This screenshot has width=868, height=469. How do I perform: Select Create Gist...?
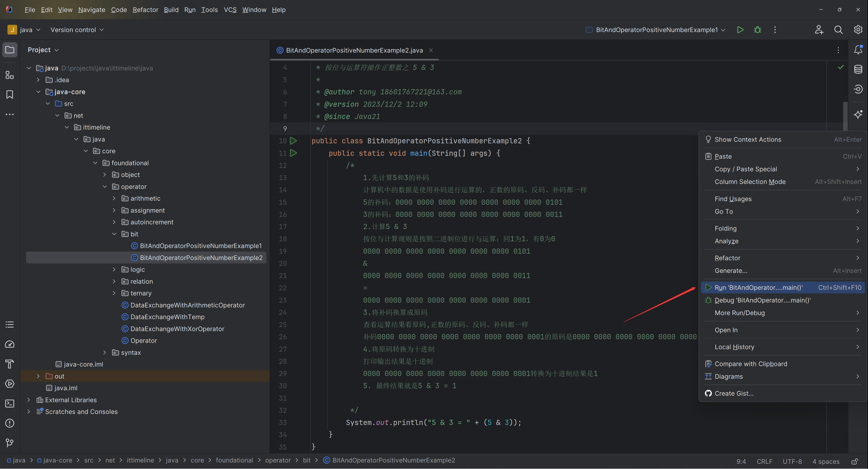[x=783, y=393]
